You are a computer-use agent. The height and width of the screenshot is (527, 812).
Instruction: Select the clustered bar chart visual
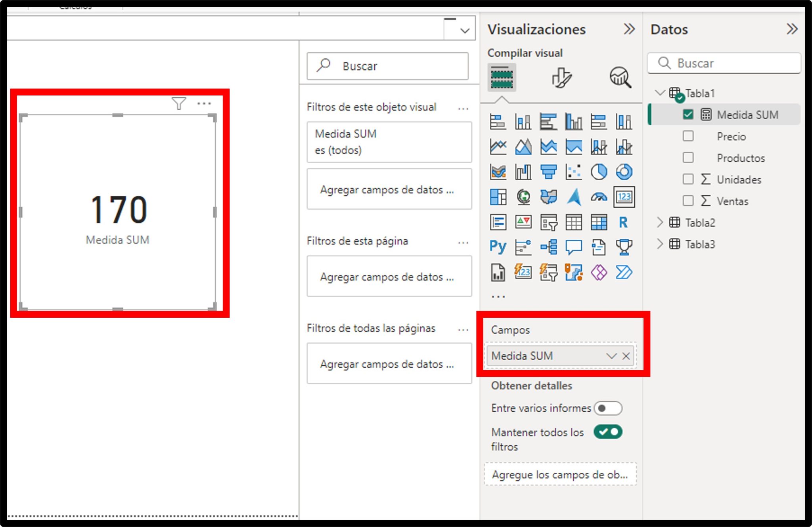pyautogui.click(x=548, y=122)
